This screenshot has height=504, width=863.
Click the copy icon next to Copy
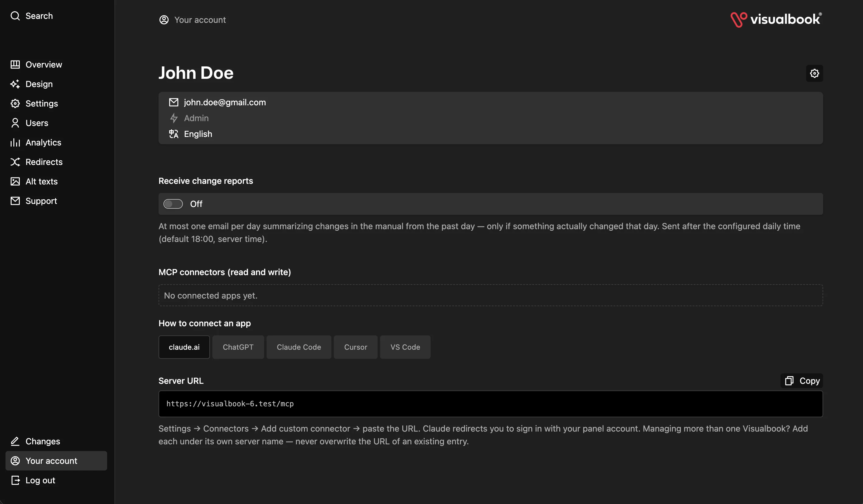pyautogui.click(x=789, y=381)
